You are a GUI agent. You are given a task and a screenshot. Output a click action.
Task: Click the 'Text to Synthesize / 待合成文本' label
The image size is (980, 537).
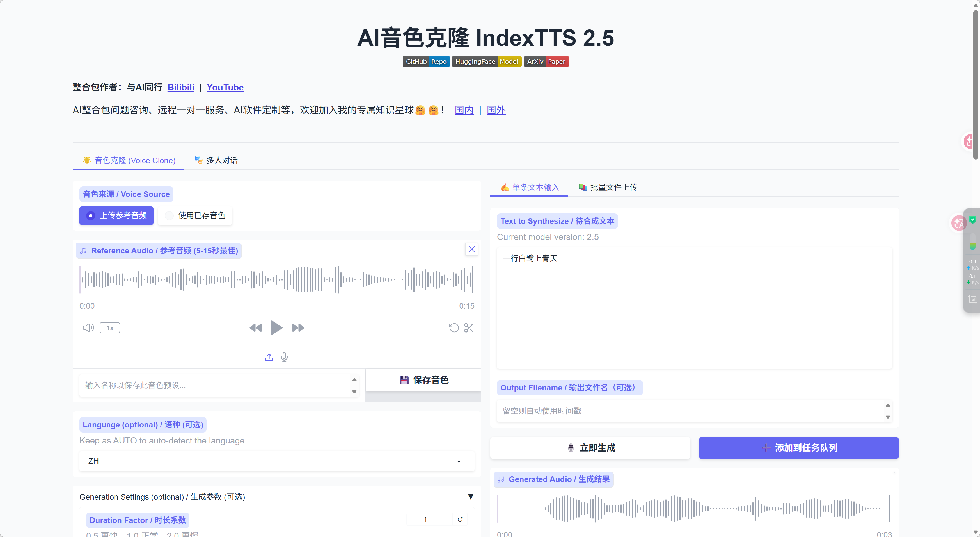557,221
